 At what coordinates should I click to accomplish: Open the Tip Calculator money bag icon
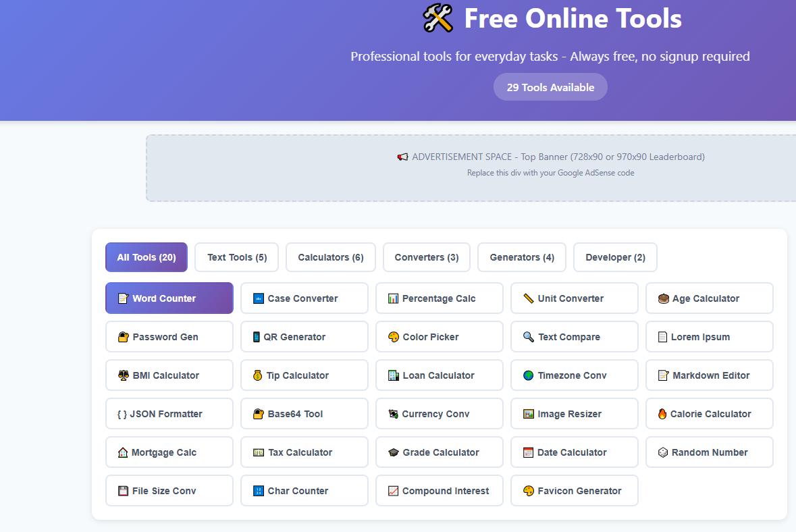[x=258, y=375]
